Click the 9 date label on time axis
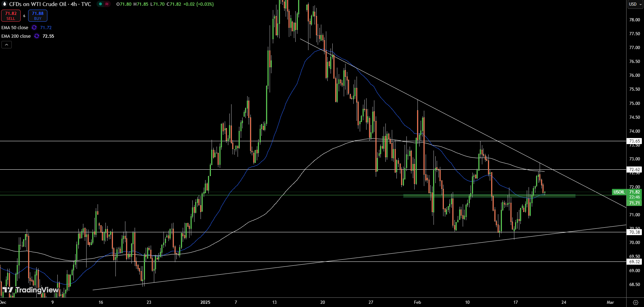Screen dimensions: 644x307 pyautogui.click(x=53, y=302)
